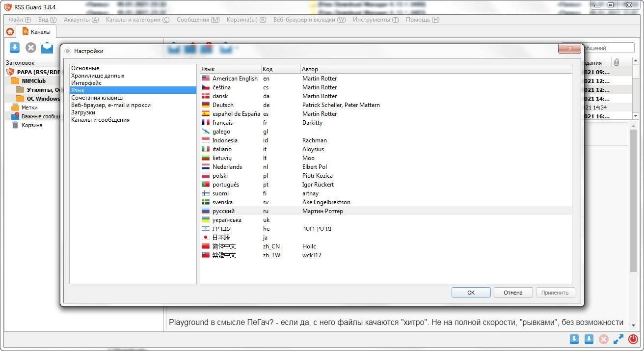644x351 pixels.
Task: Click the Заголовок column header in feed list
Action: point(20,63)
